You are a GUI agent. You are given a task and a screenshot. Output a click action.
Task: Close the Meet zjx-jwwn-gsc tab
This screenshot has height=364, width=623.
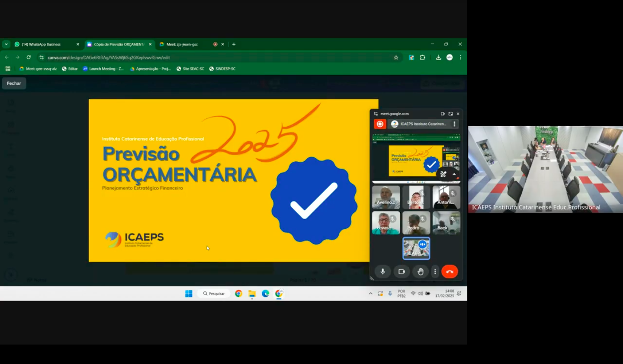point(223,44)
